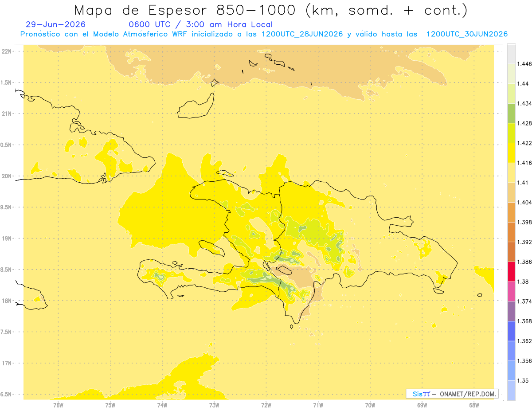Click the legend value '1.362'
Image resolution: width=532 pixels, height=411 pixels.
pyautogui.click(x=524, y=341)
